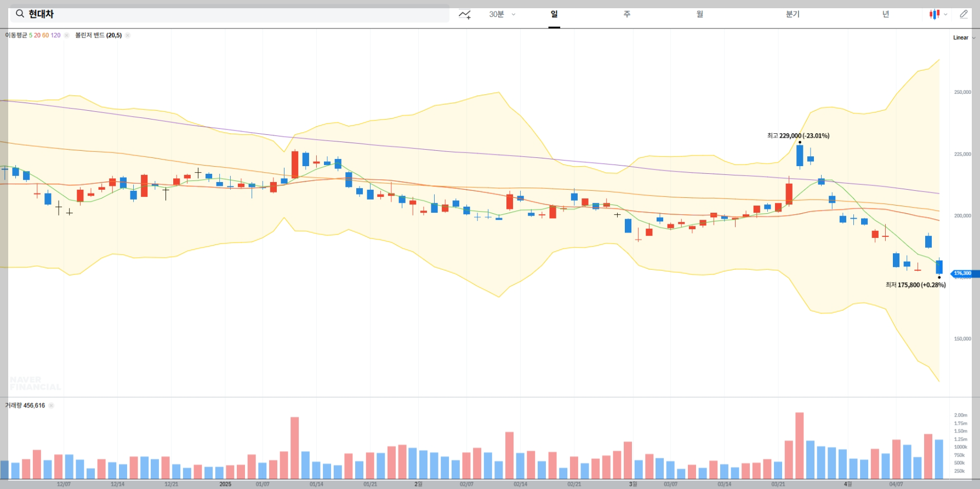This screenshot has width=980, height=489.
Task: Click the pencil drawing tool icon
Action: coord(964,14)
